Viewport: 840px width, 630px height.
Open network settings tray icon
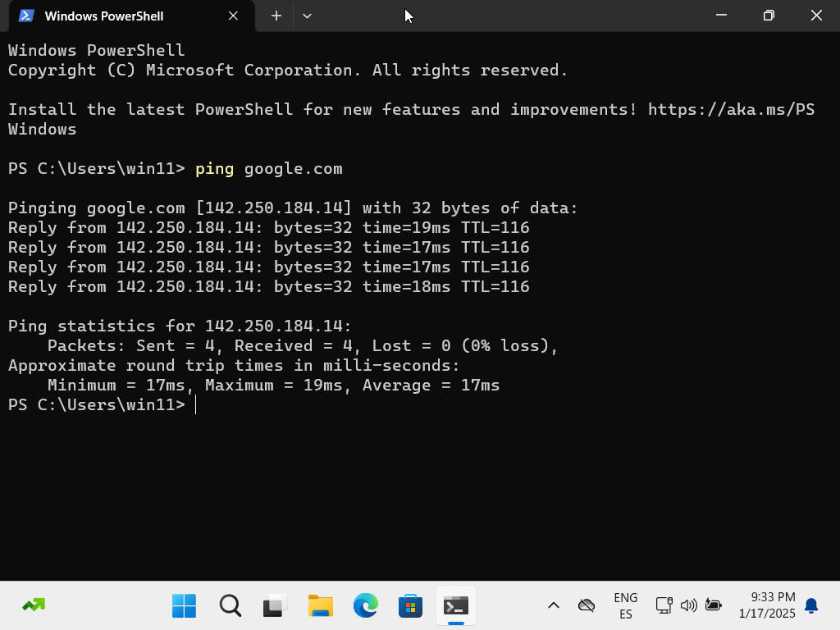pos(664,606)
